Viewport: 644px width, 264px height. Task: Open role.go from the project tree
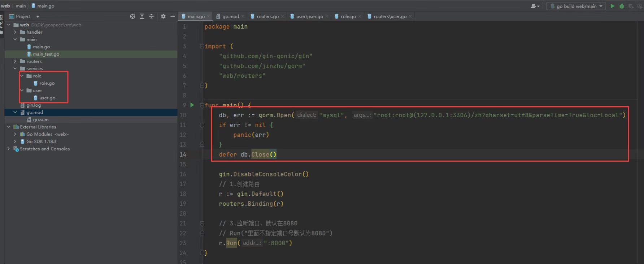pos(47,83)
